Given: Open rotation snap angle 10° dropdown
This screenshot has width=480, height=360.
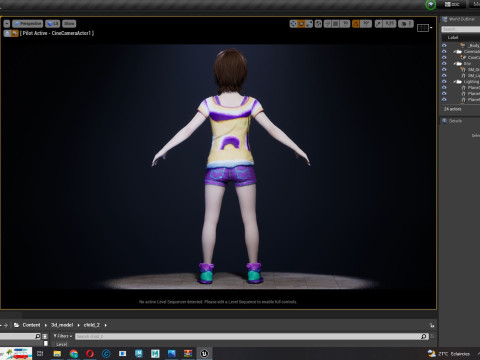Looking at the screenshot, I should (366, 24).
